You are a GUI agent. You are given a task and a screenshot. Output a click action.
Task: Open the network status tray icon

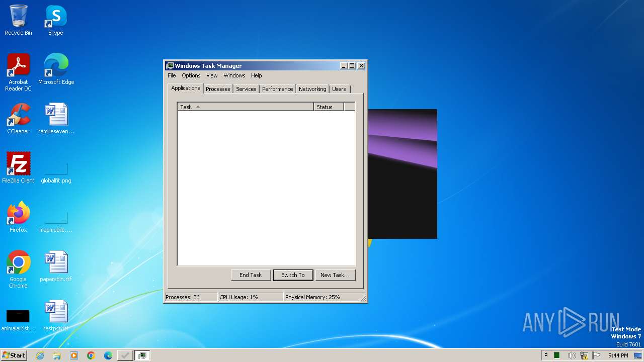[584, 355]
